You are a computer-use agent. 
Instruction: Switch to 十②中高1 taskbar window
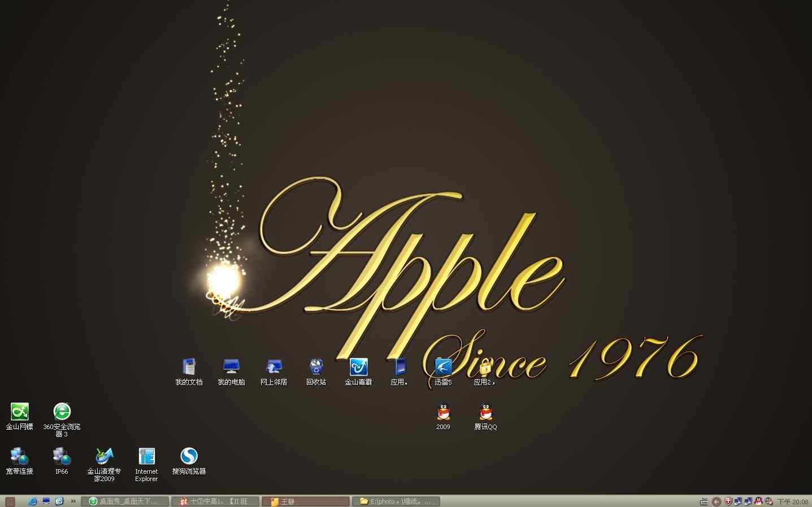[x=215, y=501]
